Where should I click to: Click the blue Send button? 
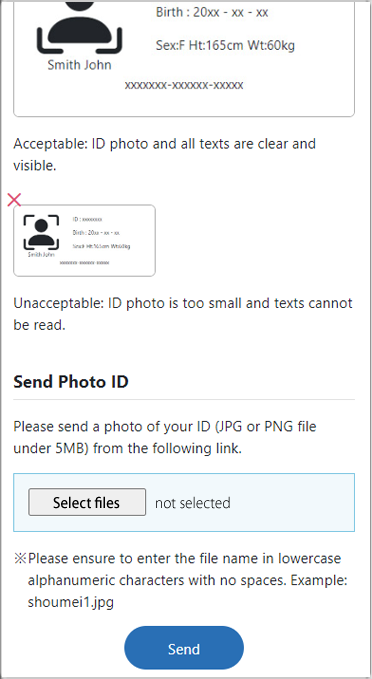[x=184, y=648]
